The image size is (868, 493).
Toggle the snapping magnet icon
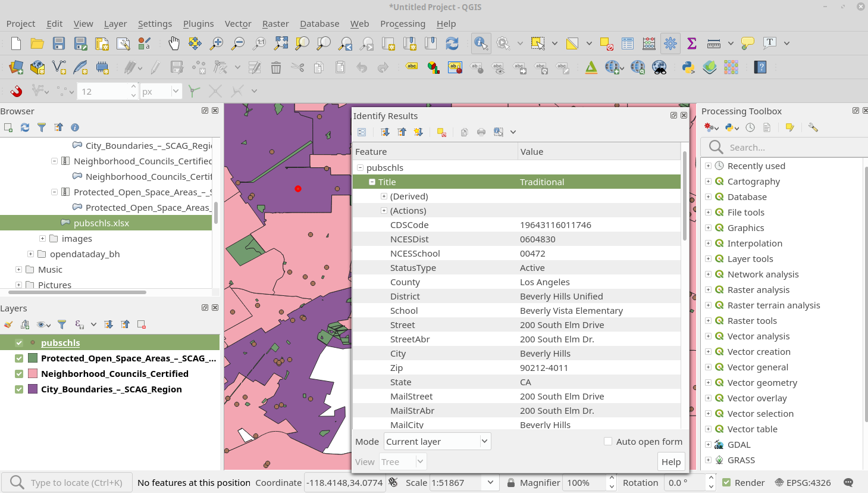16,91
